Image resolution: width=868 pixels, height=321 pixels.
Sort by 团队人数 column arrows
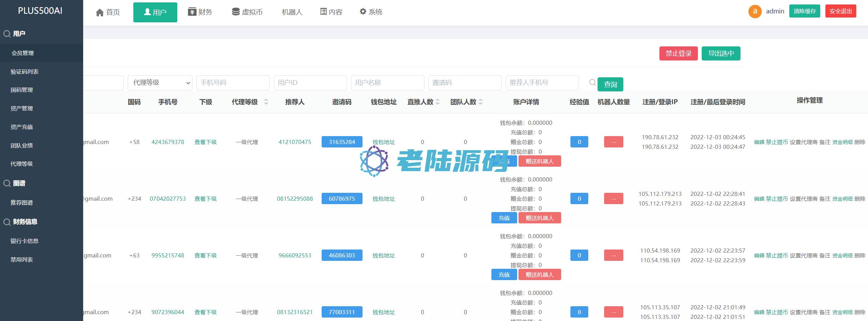(x=480, y=102)
